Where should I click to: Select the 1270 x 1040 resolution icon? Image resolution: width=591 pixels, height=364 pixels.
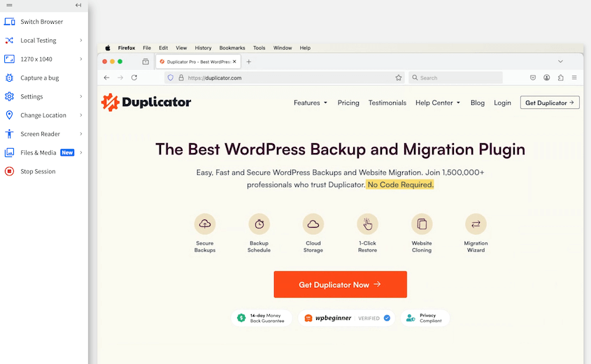pyautogui.click(x=9, y=59)
